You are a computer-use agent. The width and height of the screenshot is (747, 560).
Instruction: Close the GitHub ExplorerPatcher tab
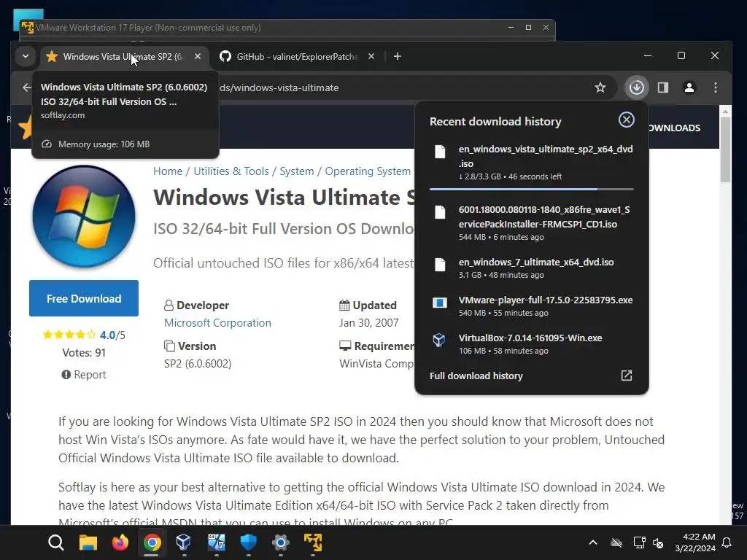(371, 57)
